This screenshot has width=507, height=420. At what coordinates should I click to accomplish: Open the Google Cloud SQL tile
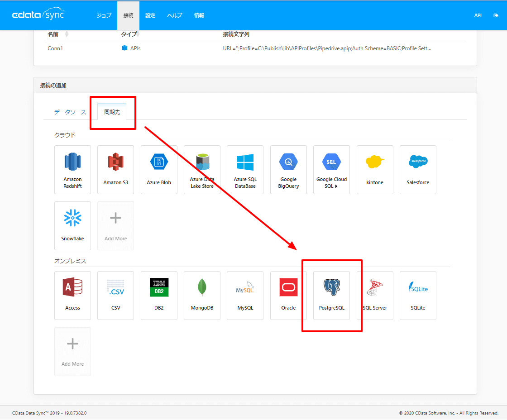(x=331, y=170)
